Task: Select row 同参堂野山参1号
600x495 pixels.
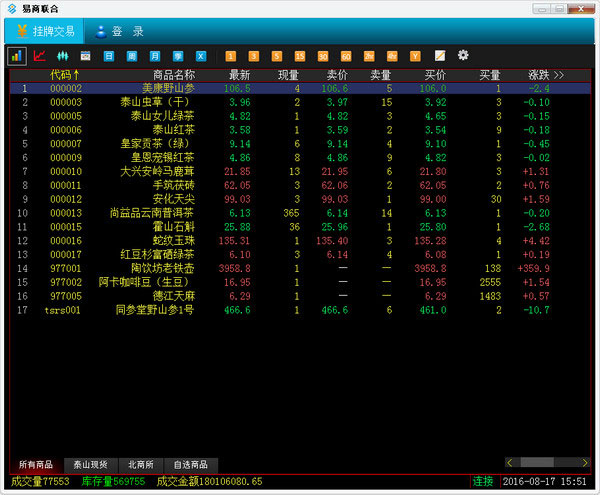Action: tap(300, 310)
